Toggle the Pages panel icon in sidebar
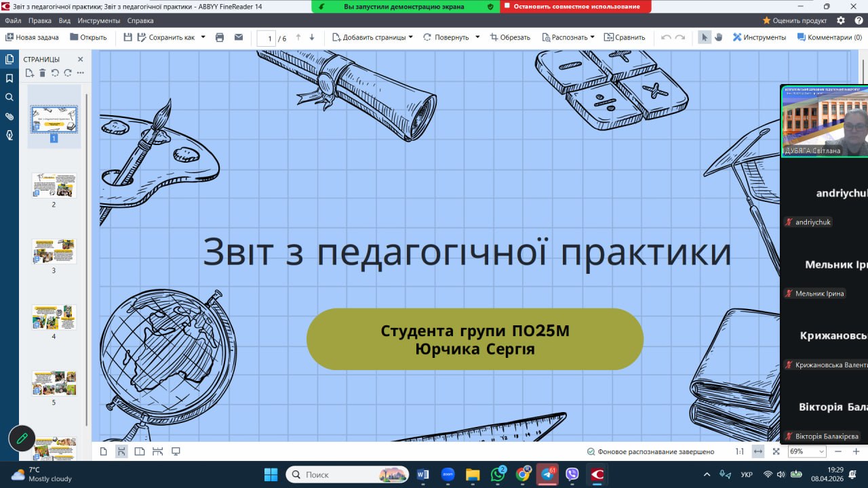Image resolution: width=868 pixels, height=488 pixels. (9, 60)
